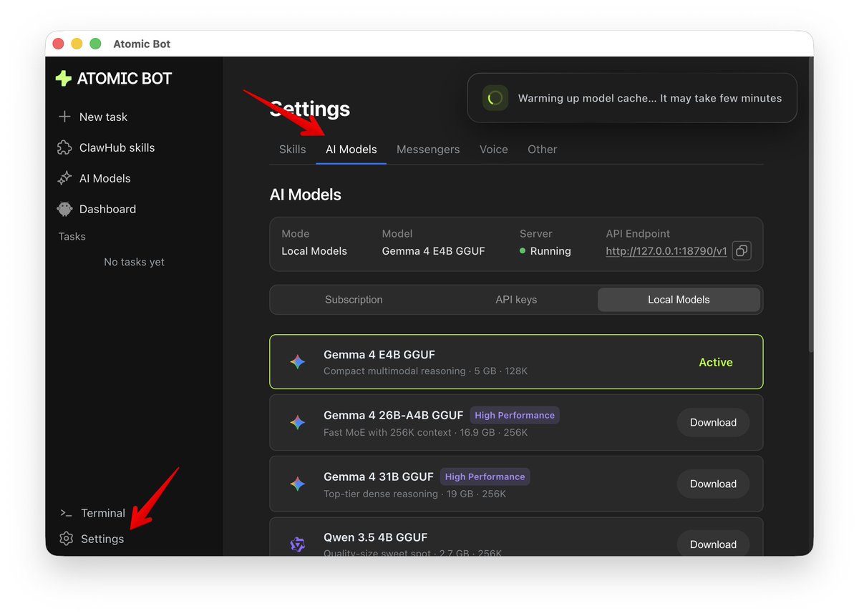This screenshot has width=859, height=616.
Task: Click Gemma 4 E4B GGUF in summary
Action: tap(434, 251)
